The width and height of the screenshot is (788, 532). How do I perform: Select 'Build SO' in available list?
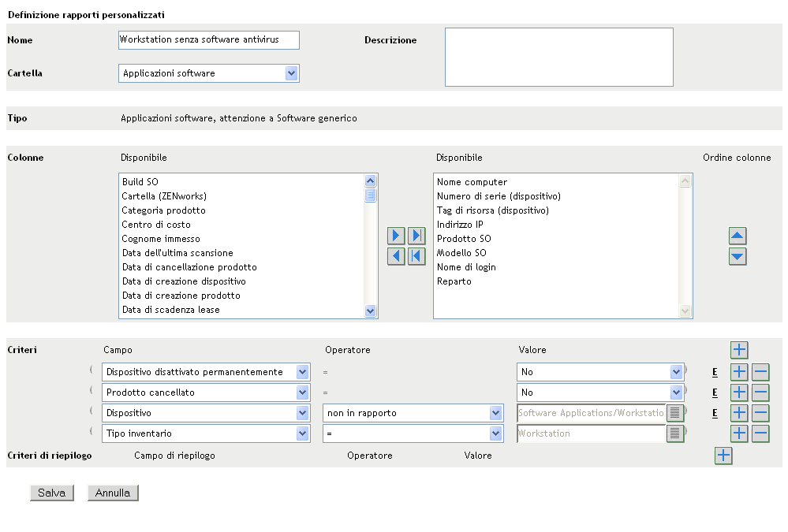(x=241, y=182)
